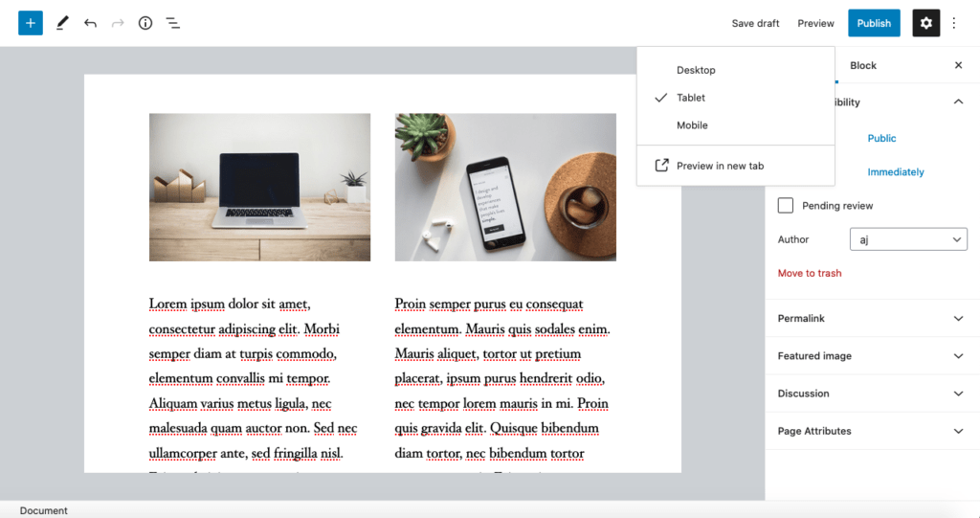Screen dimensions: 980x518
Task: Click the Publish button
Action: 874,23
